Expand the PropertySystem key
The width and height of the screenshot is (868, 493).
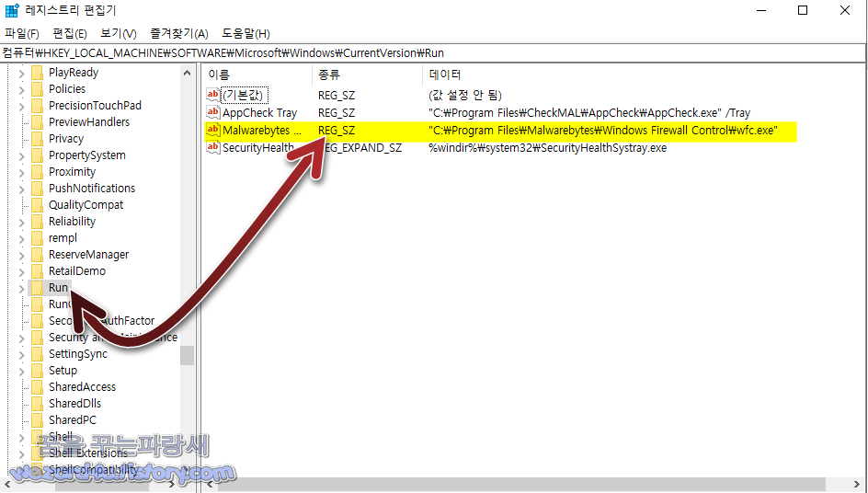[21, 156]
